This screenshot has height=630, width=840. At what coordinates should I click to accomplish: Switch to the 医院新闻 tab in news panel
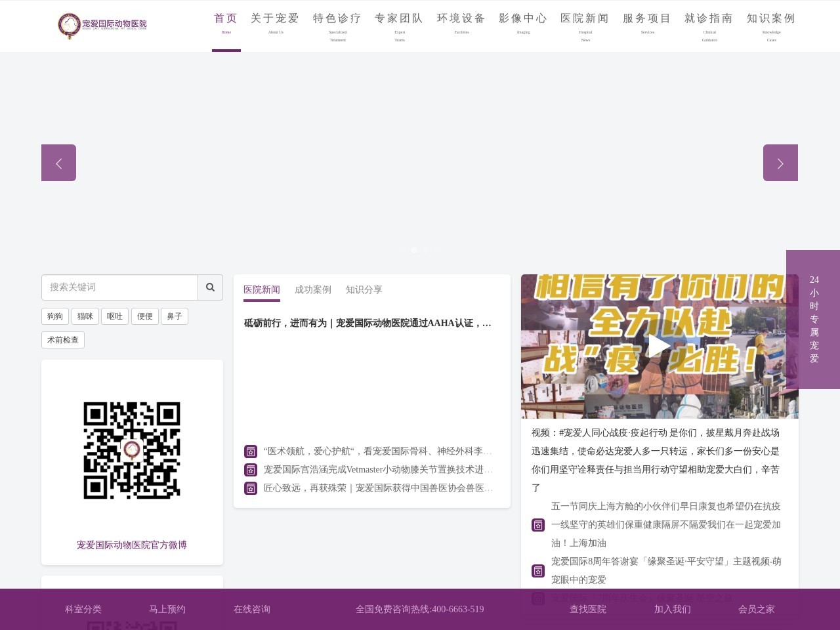click(x=262, y=290)
